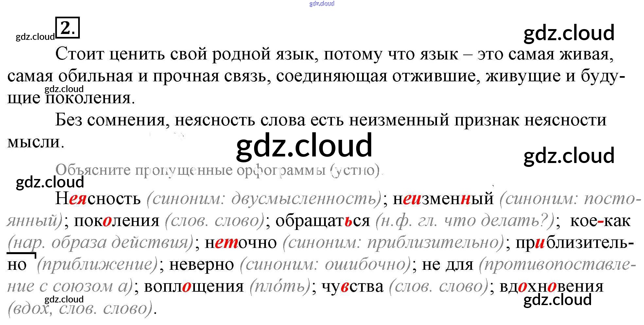Select the word Неясность with red letters
The height and width of the screenshot is (325, 644).
point(98,199)
